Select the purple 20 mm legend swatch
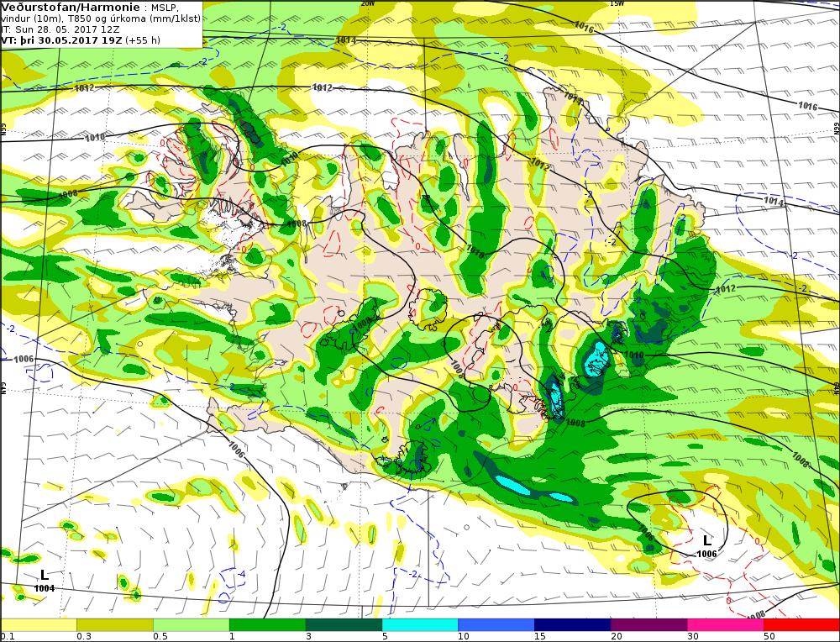Image resolution: width=840 pixels, height=642 pixels. (648, 624)
